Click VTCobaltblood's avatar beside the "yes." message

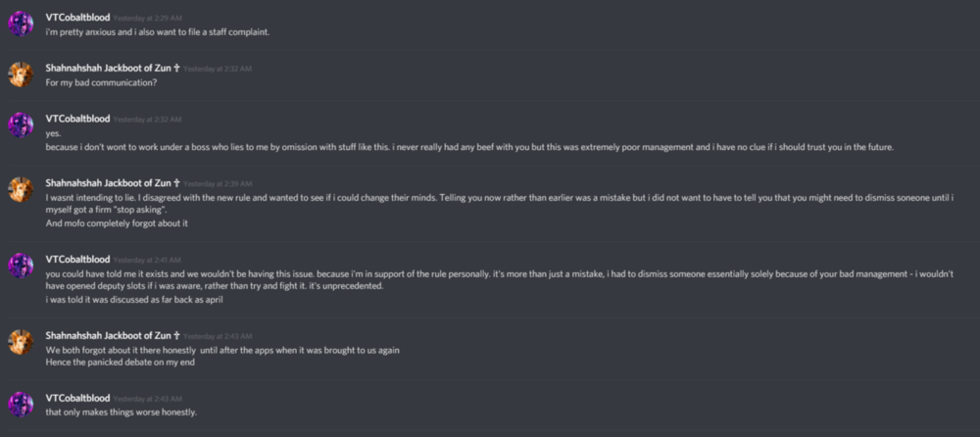click(21, 124)
